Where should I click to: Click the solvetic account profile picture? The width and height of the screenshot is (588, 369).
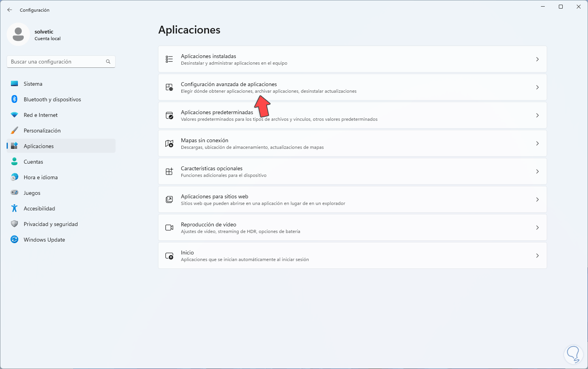point(18,34)
